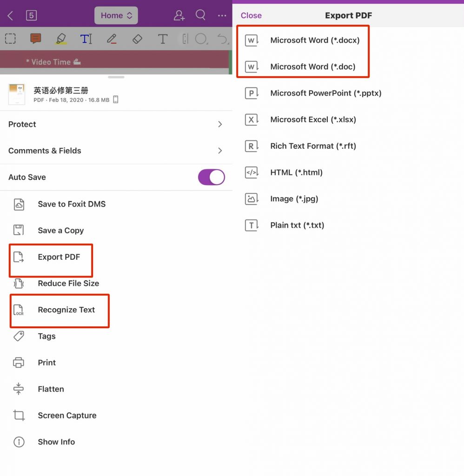
Task: Open the Home dropdown selector
Action: [116, 15]
